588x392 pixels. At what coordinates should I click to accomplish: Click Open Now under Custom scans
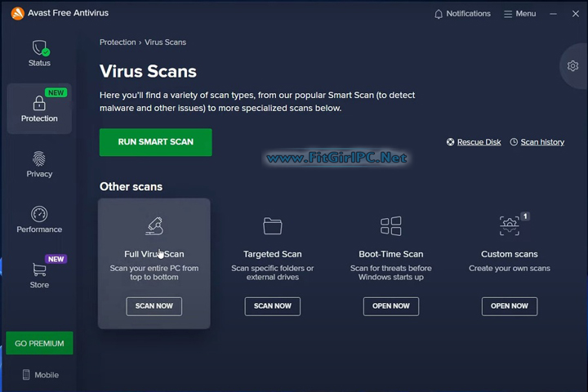(510, 305)
